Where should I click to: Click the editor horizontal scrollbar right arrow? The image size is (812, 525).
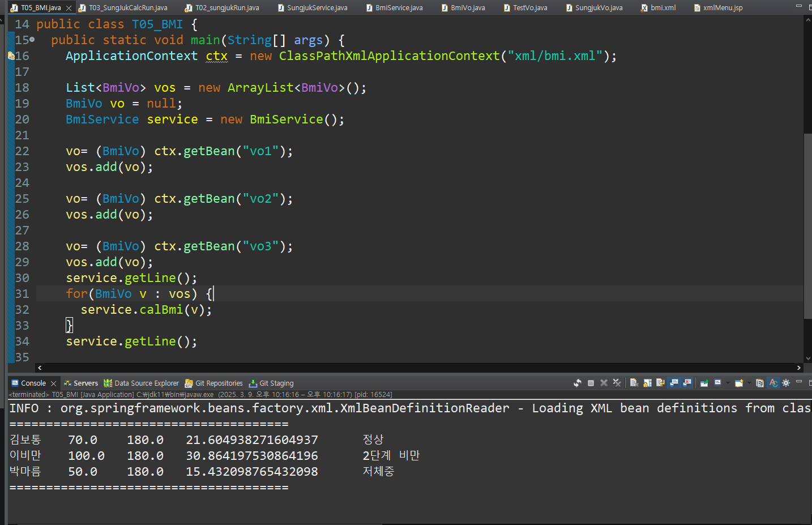coord(799,368)
